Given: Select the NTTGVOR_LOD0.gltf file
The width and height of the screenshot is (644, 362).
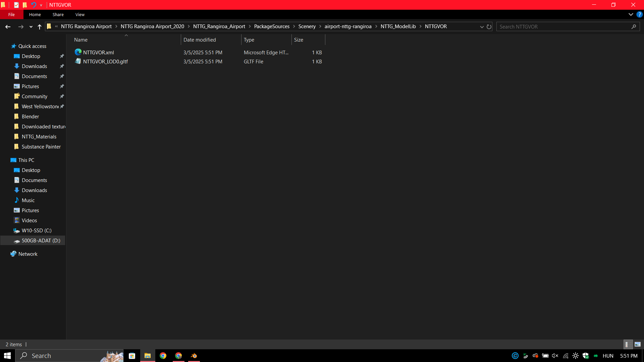Looking at the screenshot, I should click(x=105, y=62).
